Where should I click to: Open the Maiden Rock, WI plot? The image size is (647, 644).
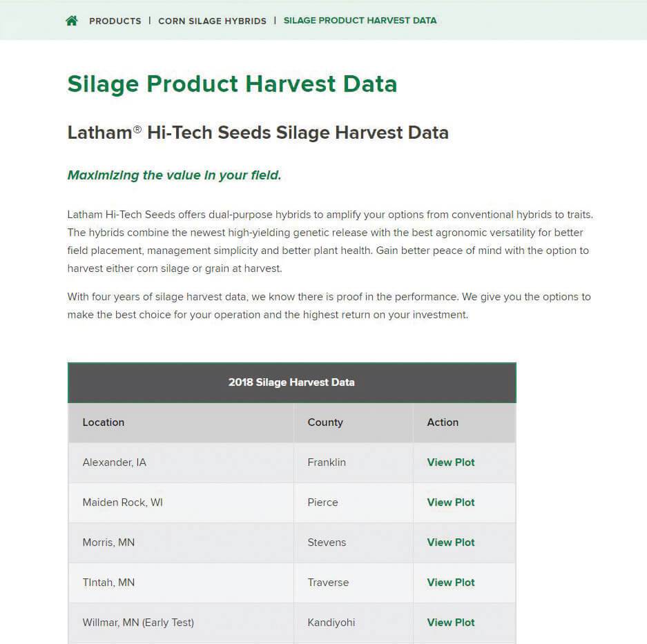click(451, 502)
